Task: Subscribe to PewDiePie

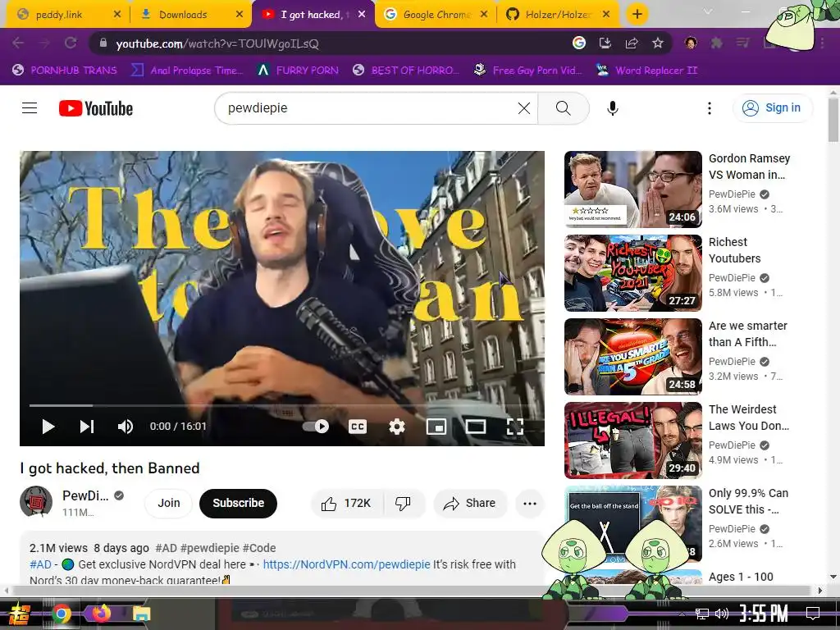Action: tap(239, 503)
